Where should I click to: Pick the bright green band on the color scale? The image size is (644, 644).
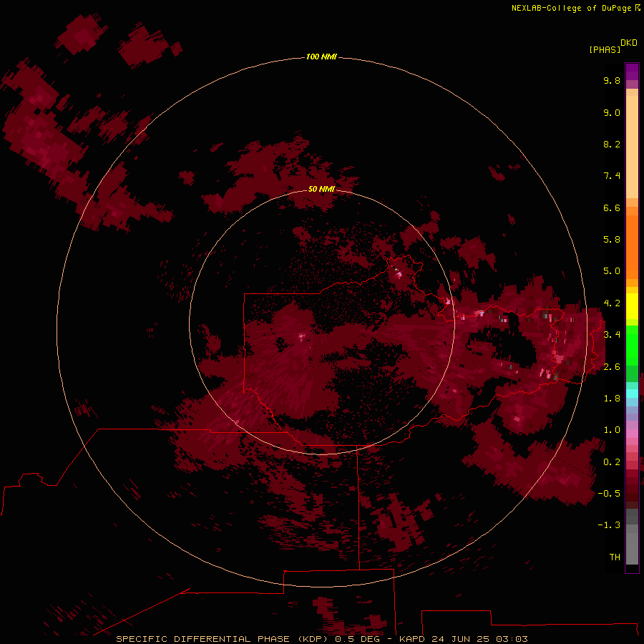632,345
